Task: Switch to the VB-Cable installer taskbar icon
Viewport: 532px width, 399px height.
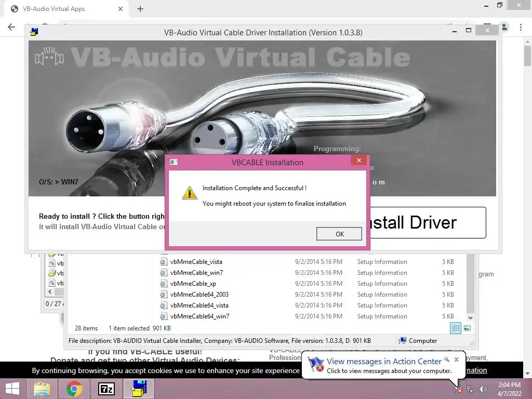Action: [139, 389]
